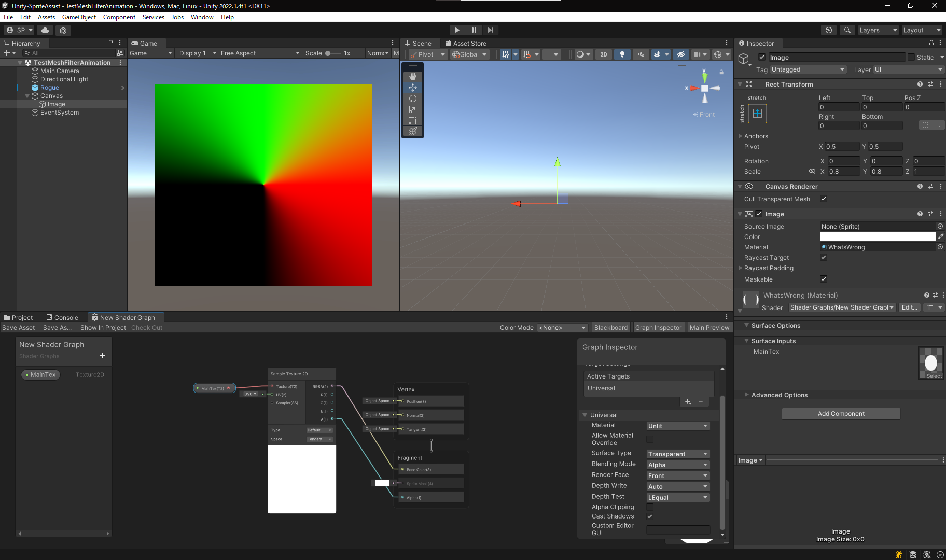
Task: Toggle scene lighting lightbulb icon
Action: (622, 54)
